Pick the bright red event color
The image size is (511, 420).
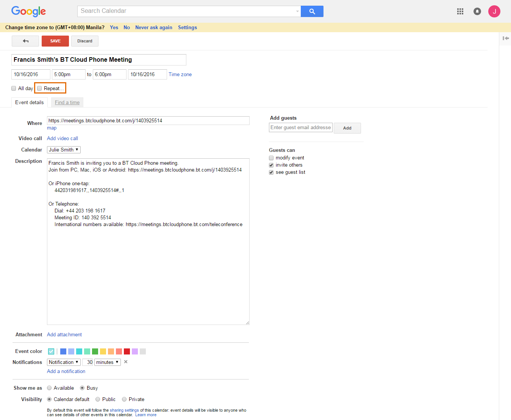tap(127, 351)
